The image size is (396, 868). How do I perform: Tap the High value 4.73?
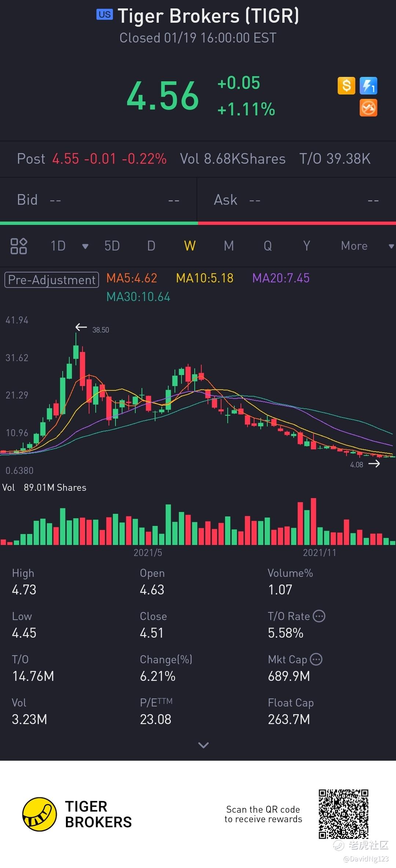point(24,590)
